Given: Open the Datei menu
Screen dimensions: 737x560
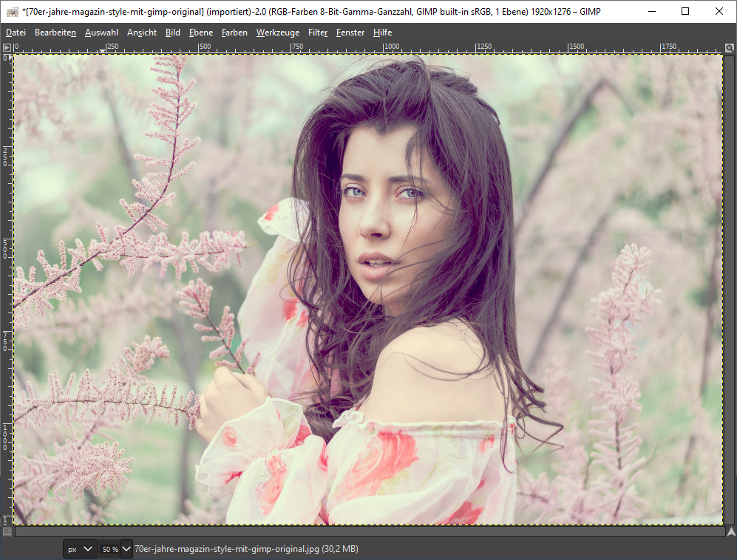Looking at the screenshot, I should (x=16, y=33).
